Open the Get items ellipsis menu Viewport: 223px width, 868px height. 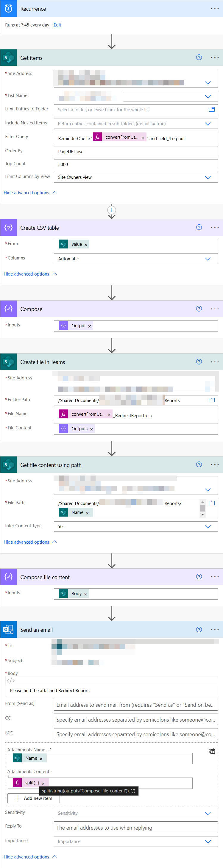pyautogui.click(x=215, y=58)
